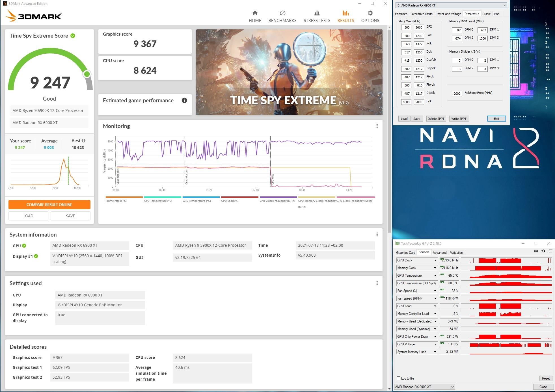This screenshot has height=392, width=555.
Task: Click the Estimated game performance info icon
Action: [184, 100]
